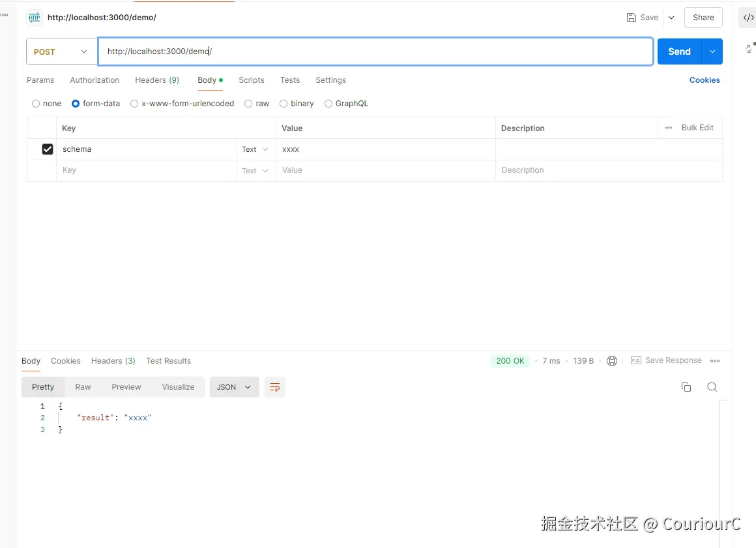Screen dimensions: 756x548
Task: Open response more options ellipsis
Action: (x=715, y=360)
